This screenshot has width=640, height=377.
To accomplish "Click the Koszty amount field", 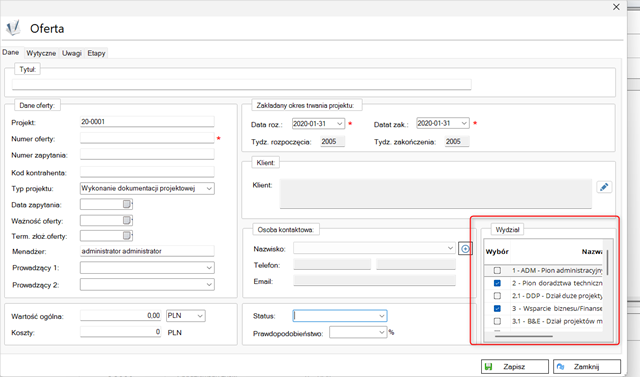I will (121, 332).
